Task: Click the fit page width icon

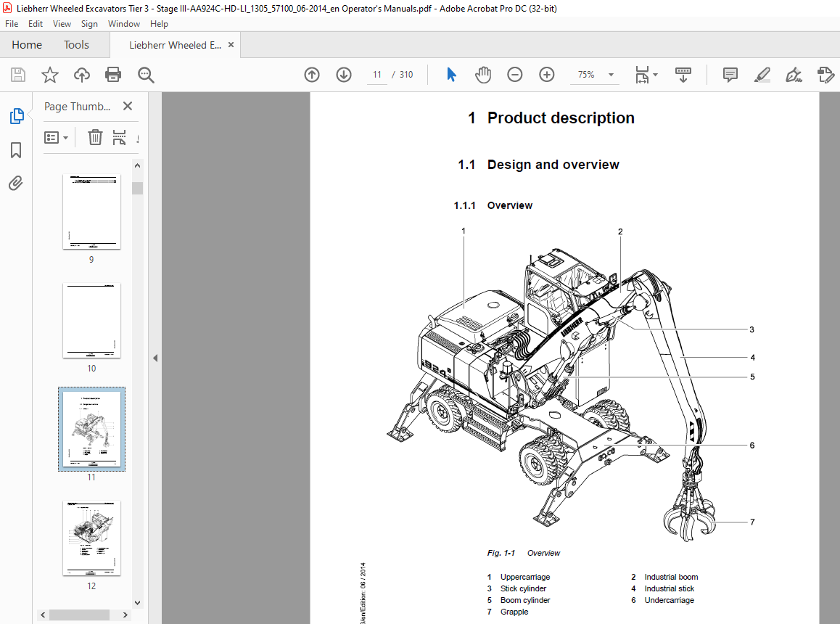Action: (642, 75)
